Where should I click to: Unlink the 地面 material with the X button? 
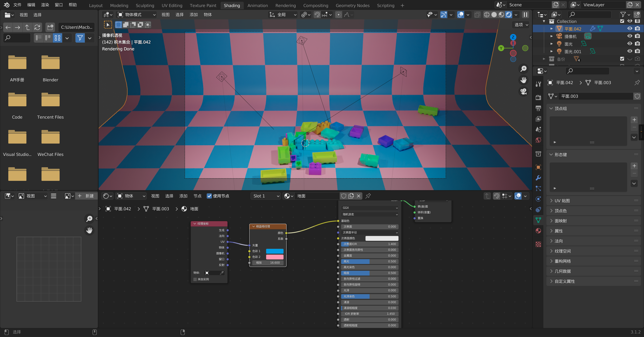[x=359, y=196]
